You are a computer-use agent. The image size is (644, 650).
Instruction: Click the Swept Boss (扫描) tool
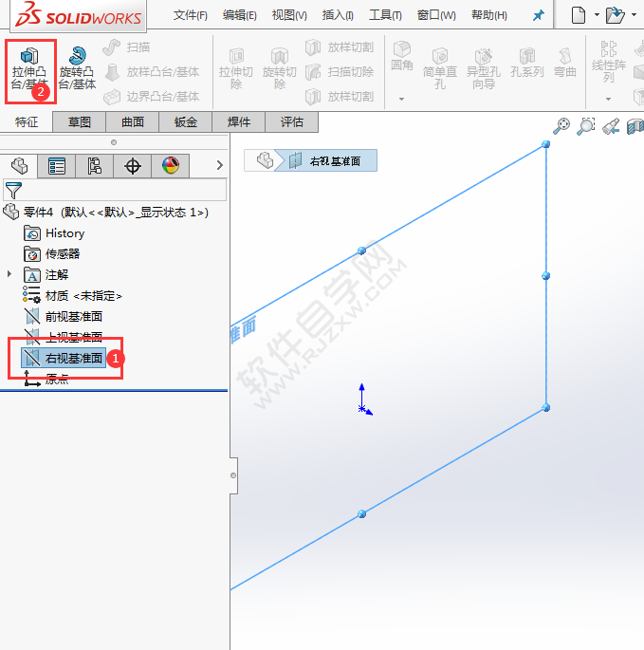coord(126,47)
